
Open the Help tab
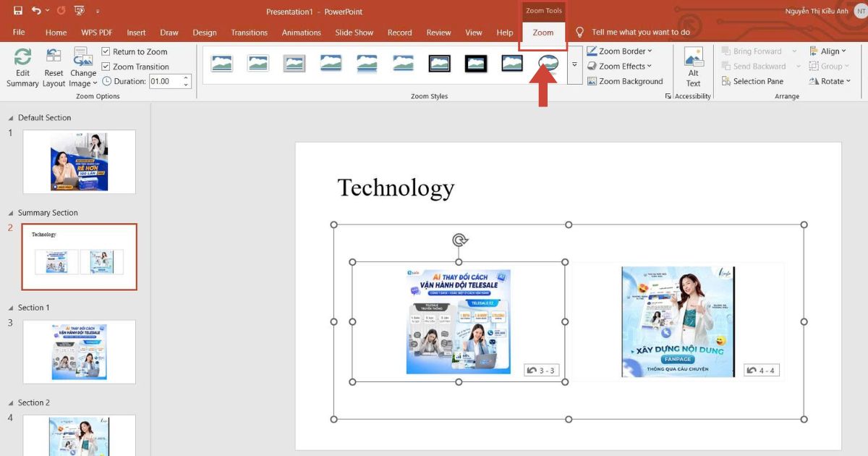pos(505,33)
